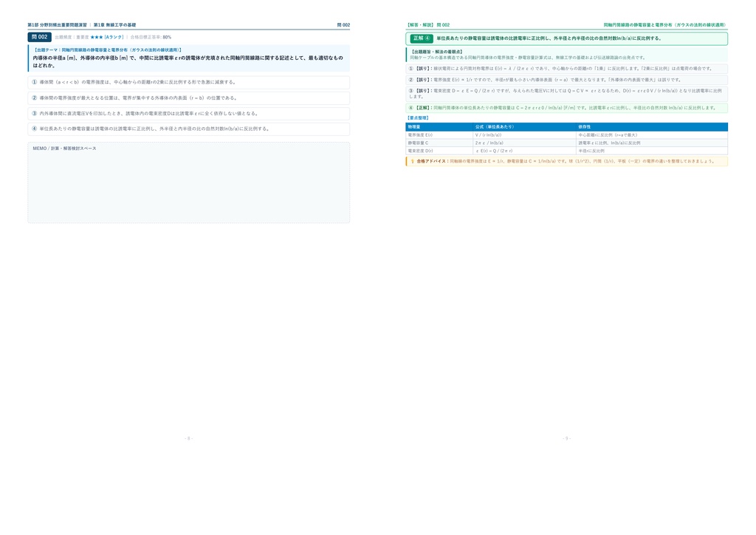Click the 【解答・解説】 問 002 header
Screen dimensions: 756x535
click(x=428, y=25)
